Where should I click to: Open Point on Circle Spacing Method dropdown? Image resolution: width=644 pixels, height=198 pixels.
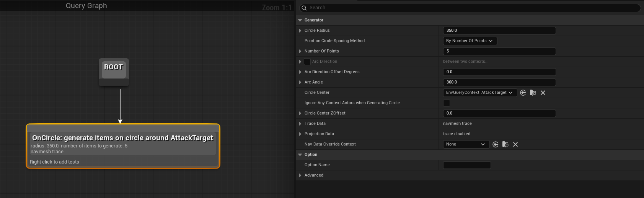[x=470, y=41]
